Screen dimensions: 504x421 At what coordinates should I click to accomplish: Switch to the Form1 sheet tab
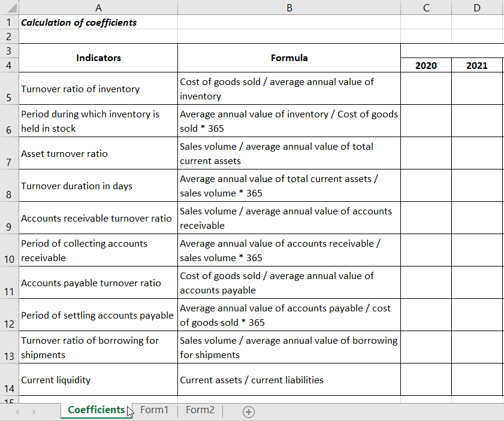point(154,410)
